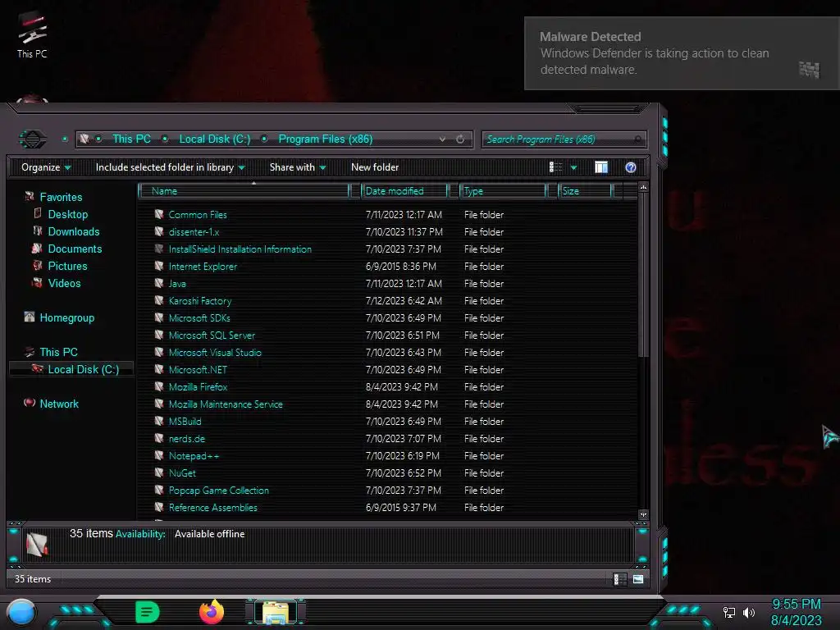Viewport: 840px width, 630px height.
Task: Switch to large icons view in status bar
Action: pos(638,579)
